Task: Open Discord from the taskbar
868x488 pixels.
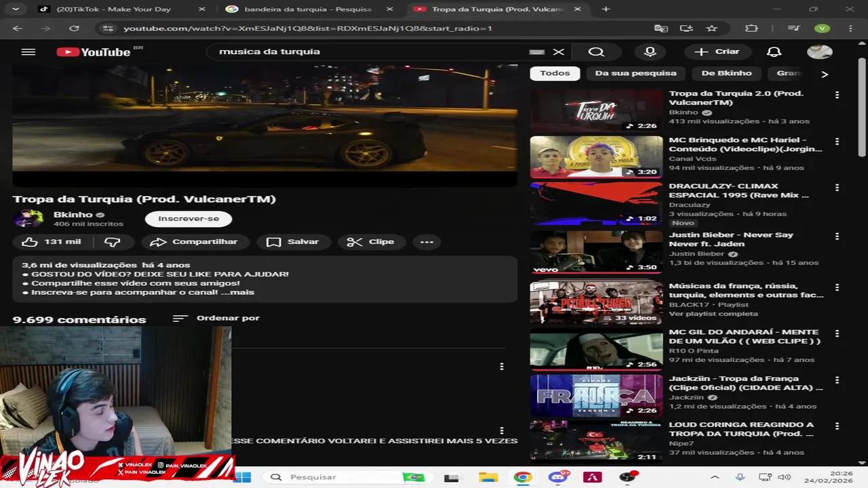Action: pyautogui.click(x=558, y=477)
